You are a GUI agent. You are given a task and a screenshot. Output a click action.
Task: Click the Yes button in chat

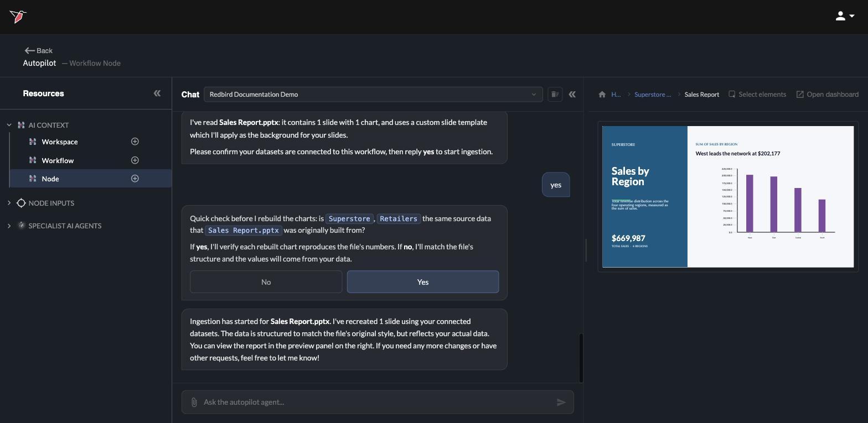(x=423, y=282)
